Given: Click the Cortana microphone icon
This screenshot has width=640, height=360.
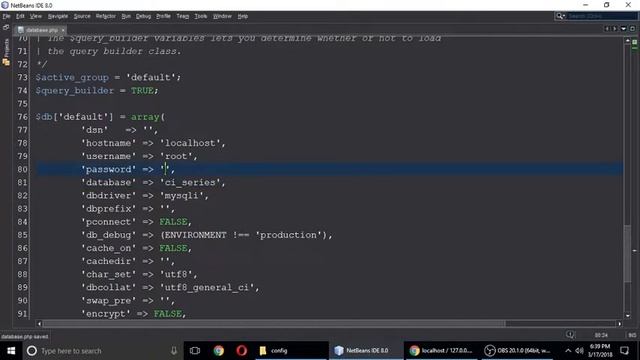Looking at the screenshot, I should (174, 351).
